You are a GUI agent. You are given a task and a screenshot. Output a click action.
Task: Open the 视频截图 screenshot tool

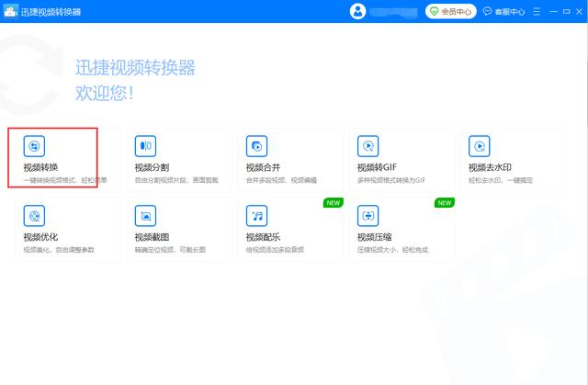(x=145, y=217)
